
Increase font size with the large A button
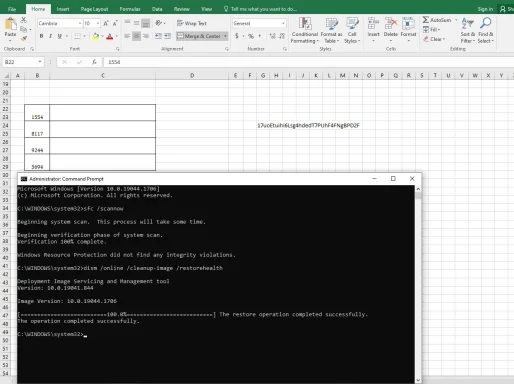106,23
